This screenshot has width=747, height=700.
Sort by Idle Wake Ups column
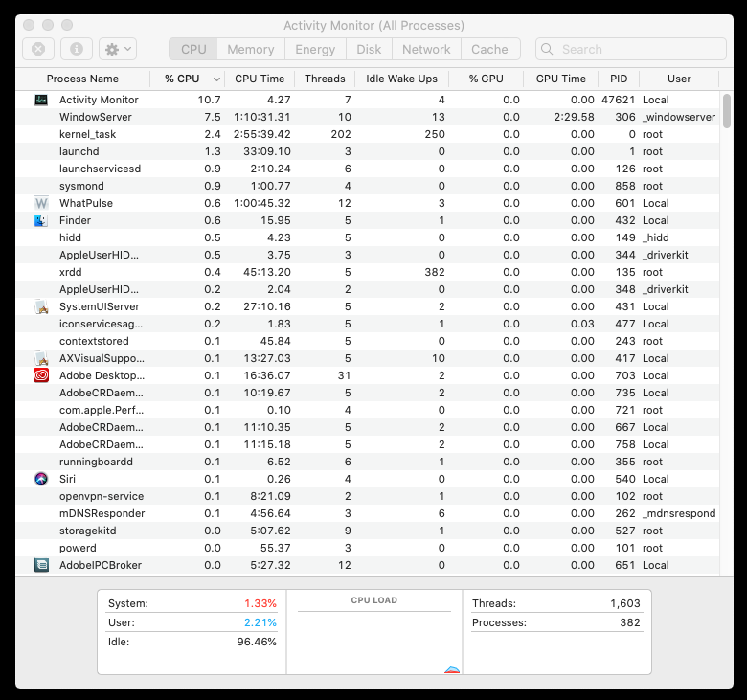[x=401, y=79]
